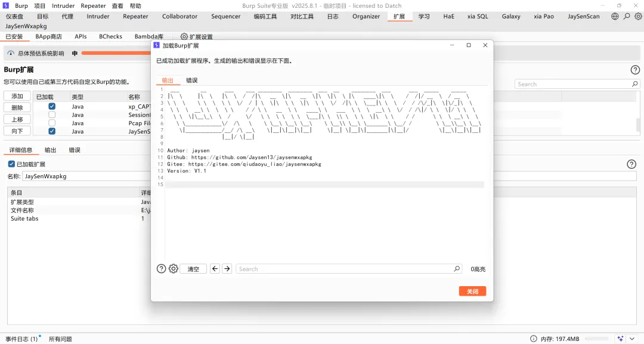Click the AI sparkle icon in status bar
Screen dimensions: 644x344
620,339
